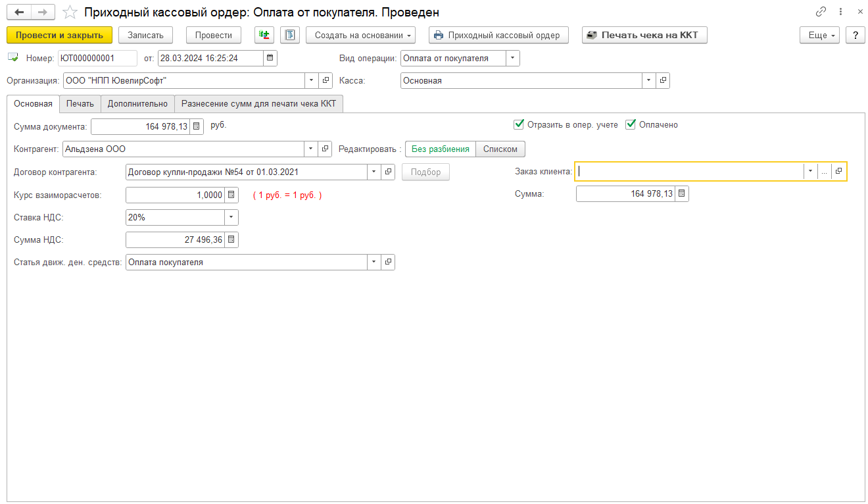
Task: Open the Статья движ. ден. средств record icon
Action: click(x=388, y=262)
